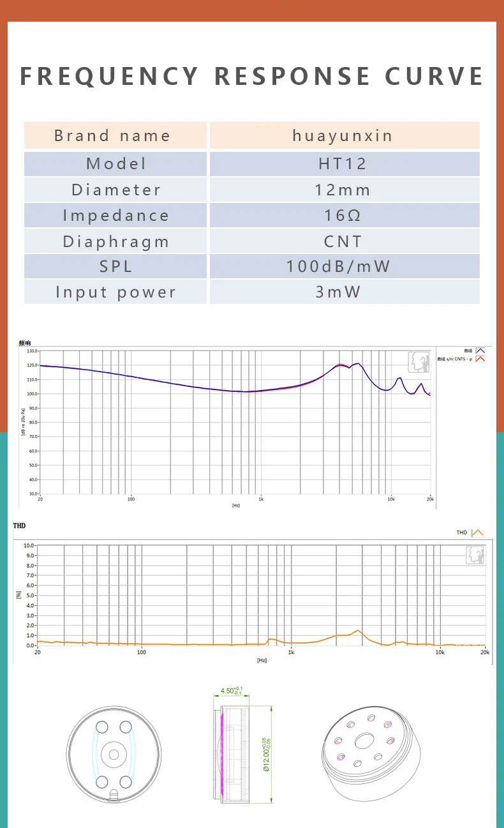The height and width of the screenshot is (828, 504).
Task: Click the "100dB/mW" value cell
Action: click(345, 266)
